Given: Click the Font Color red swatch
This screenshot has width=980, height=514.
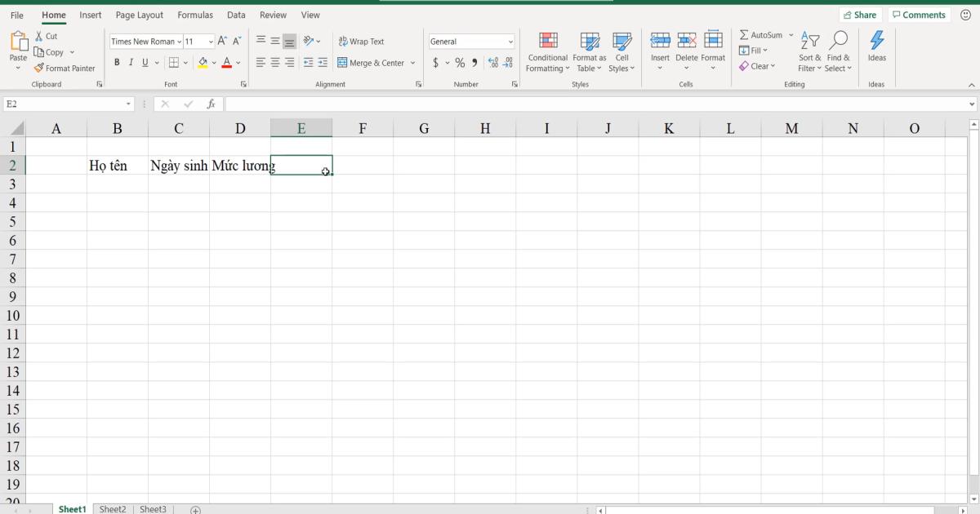Looking at the screenshot, I should pyautogui.click(x=225, y=62).
